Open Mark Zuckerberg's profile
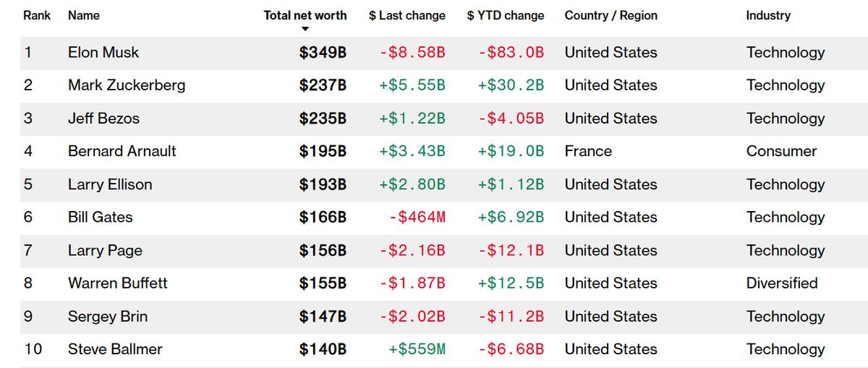 127,85
